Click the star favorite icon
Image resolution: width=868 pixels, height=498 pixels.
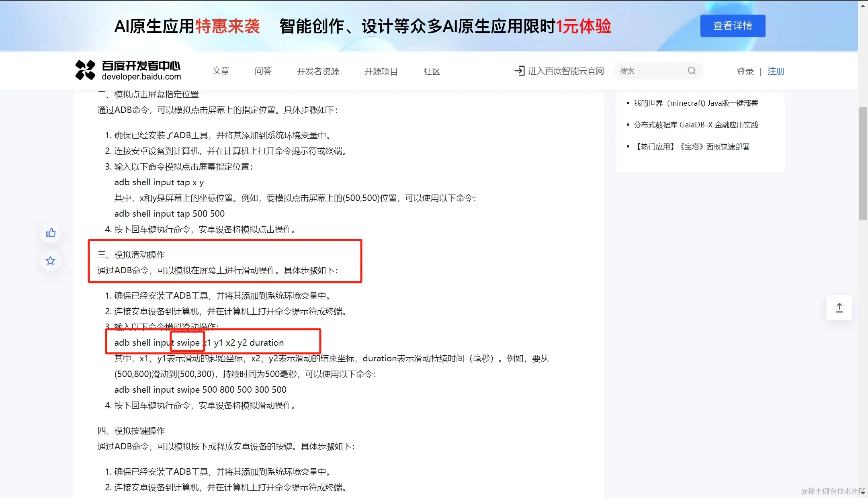[x=51, y=261]
